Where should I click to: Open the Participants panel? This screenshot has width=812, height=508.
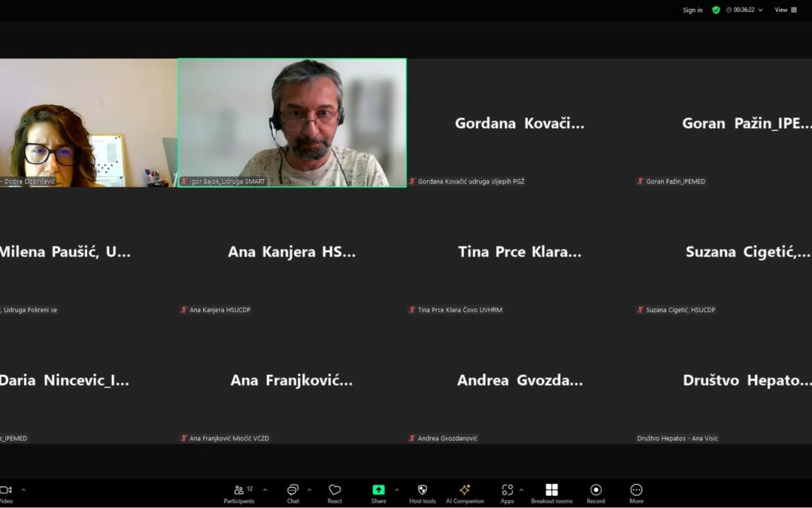pyautogui.click(x=239, y=494)
